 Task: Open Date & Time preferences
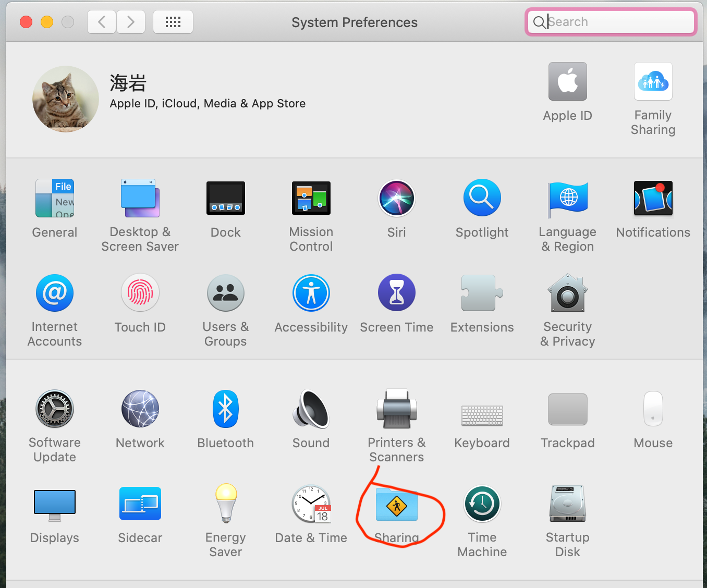[x=311, y=504]
